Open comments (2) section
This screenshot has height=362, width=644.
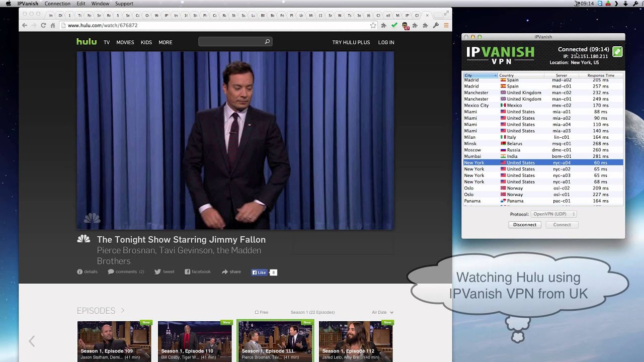(x=126, y=271)
